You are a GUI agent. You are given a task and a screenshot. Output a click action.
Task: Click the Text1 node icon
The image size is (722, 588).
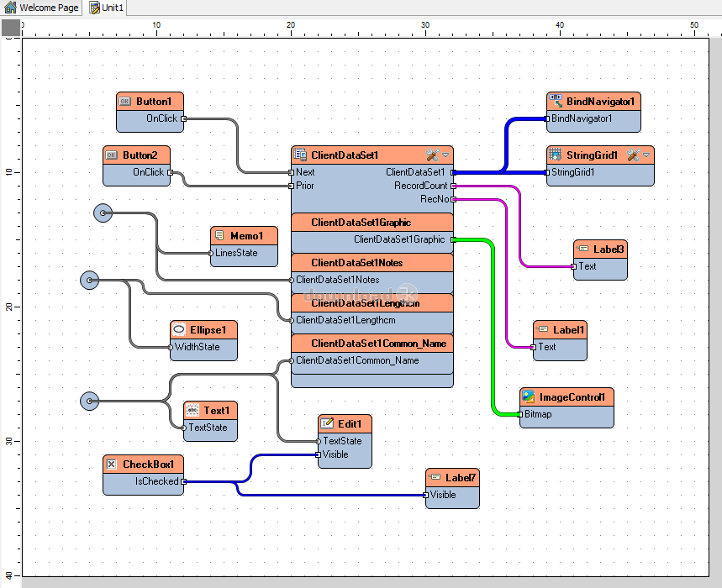tap(192, 410)
